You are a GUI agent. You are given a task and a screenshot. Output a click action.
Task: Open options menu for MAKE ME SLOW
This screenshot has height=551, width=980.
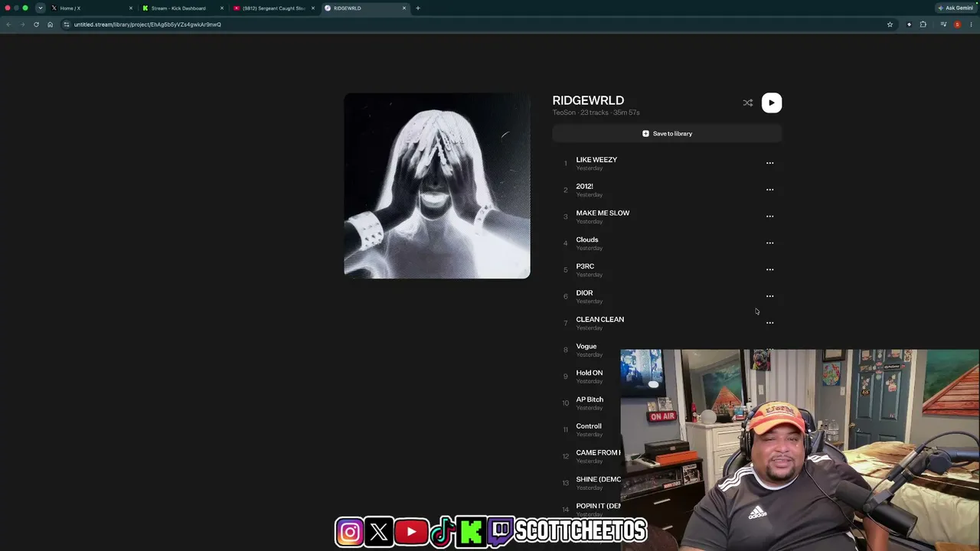click(x=769, y=217)
